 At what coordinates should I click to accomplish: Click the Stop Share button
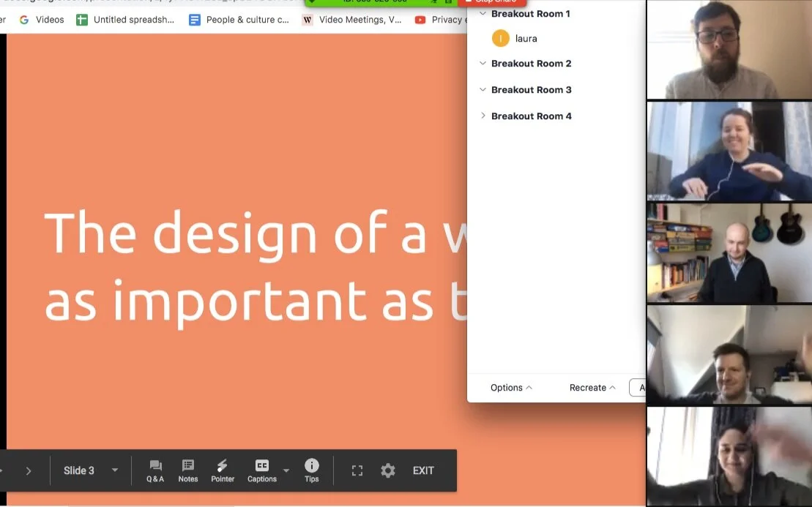492,2
